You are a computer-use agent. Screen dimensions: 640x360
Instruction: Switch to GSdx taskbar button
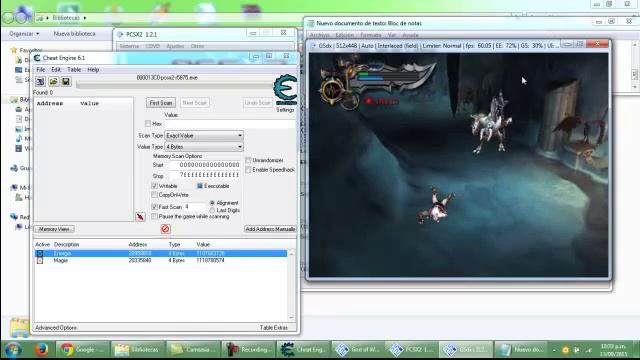(x=467, y=350)
